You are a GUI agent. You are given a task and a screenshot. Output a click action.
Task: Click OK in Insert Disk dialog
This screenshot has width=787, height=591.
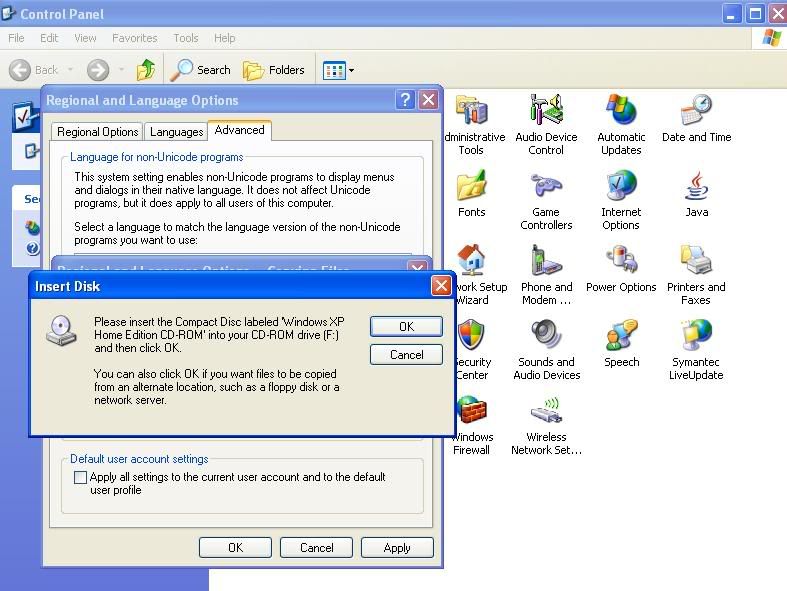[x=407, y=327]
